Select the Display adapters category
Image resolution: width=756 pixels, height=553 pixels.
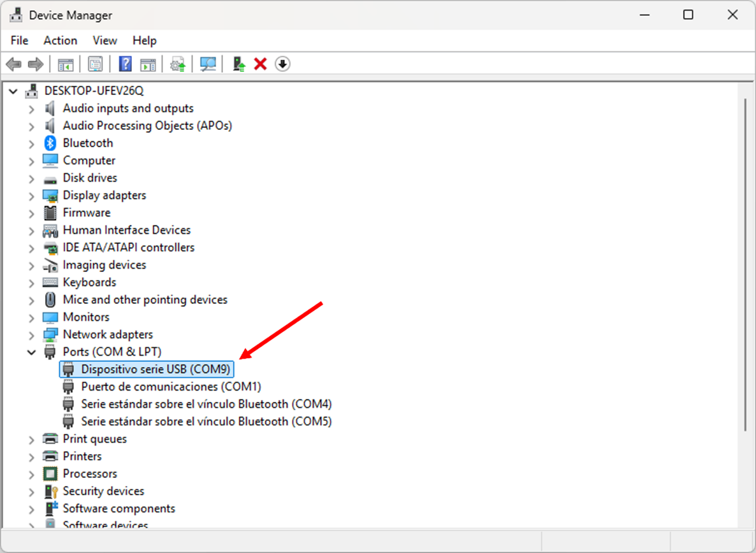pyautogui.click(x=104, y=196)
